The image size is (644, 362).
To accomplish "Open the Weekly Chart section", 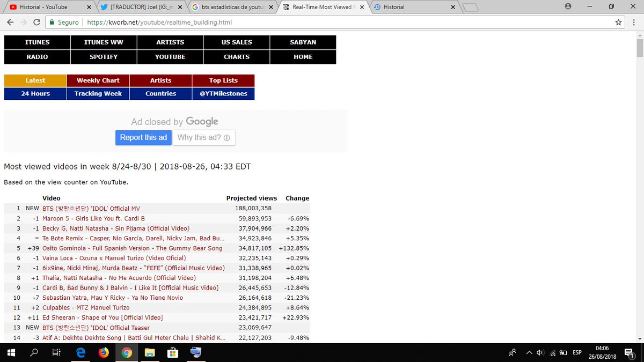I will click(x=98, y=80).
